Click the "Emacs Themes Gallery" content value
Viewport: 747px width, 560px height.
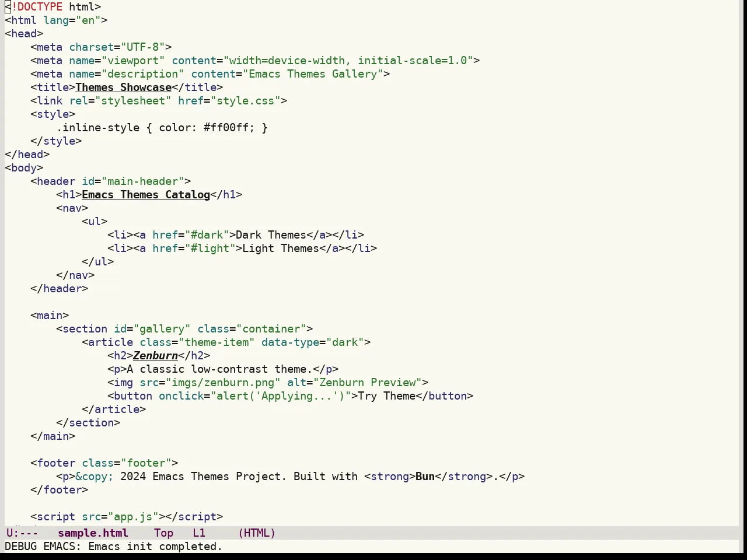point(313,74)
